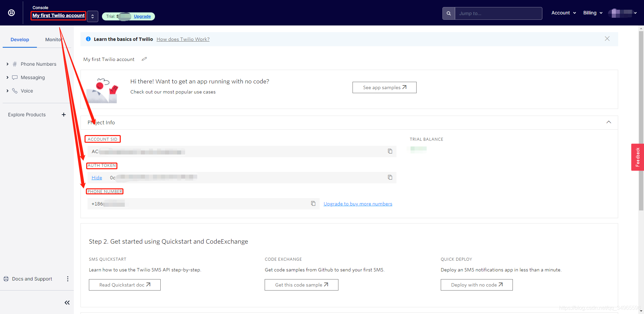Hide the Auth Token

tap(97, 178)
